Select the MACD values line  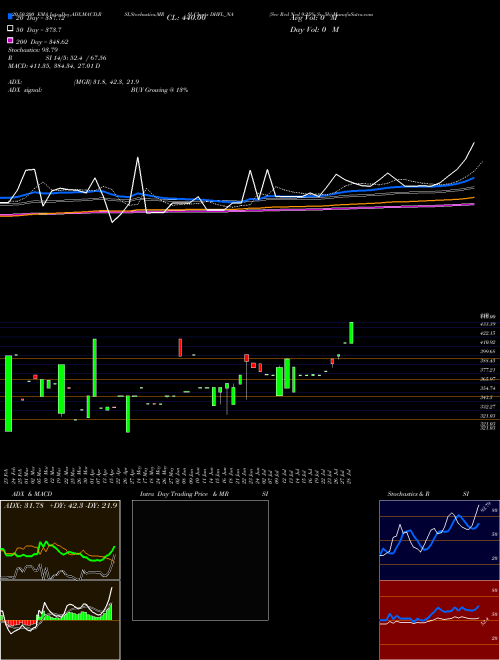[x=54, y=66]
